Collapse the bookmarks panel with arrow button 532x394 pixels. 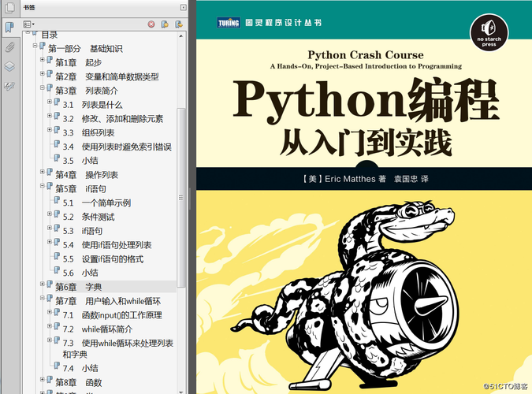(x=183, y=7)
